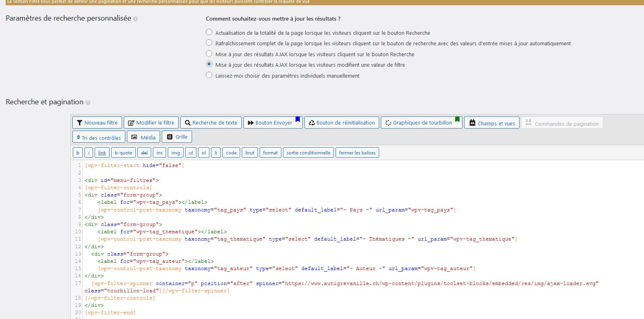Click sortie conditionnelle quicktag button
Screen dimensions: 644x319
[x=308, y=152]
